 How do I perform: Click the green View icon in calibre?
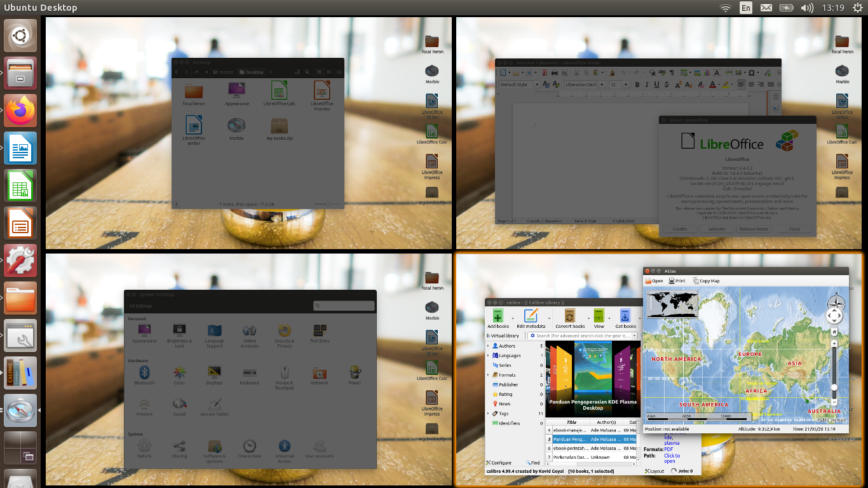(x=599, y=315)
